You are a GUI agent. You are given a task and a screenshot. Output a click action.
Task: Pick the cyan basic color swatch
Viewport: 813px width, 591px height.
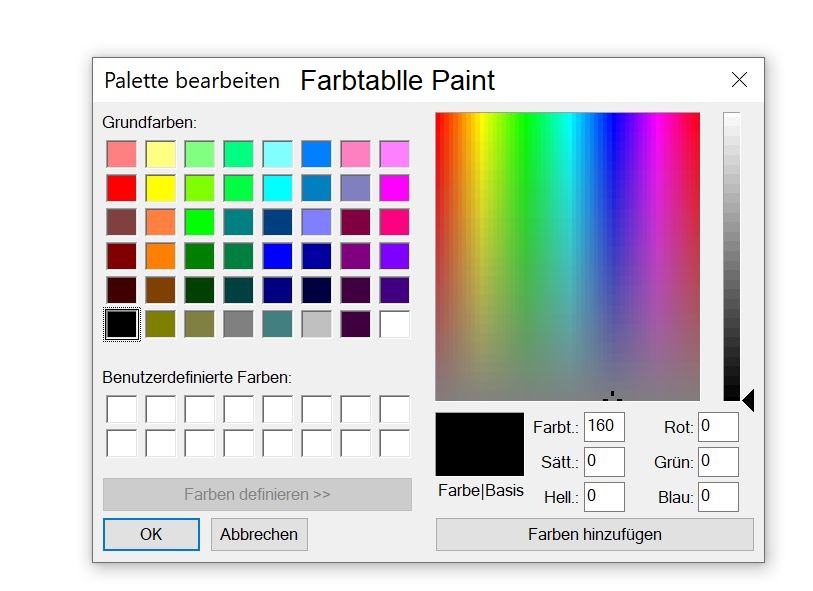tap(277, 188)
